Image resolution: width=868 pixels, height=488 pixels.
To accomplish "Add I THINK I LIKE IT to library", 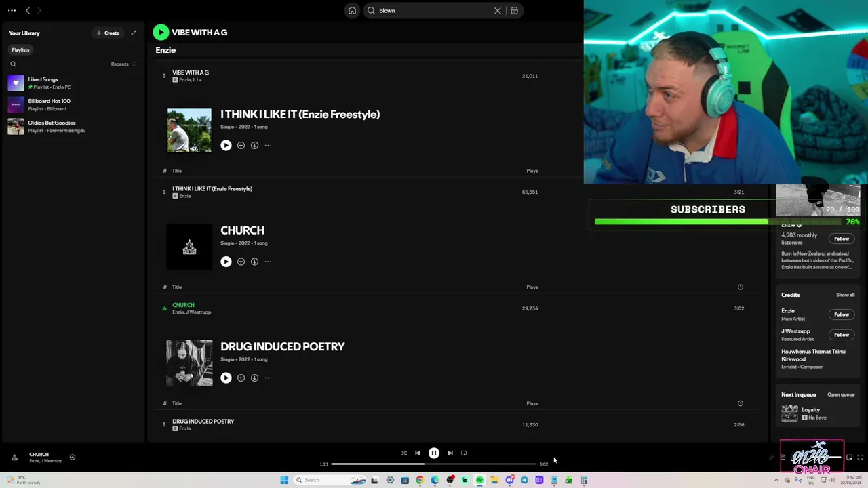I will pos(241,145).
